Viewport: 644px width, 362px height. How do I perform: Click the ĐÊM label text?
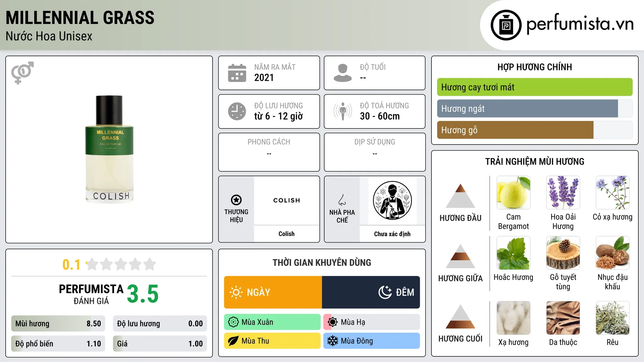tap(405, 293)
